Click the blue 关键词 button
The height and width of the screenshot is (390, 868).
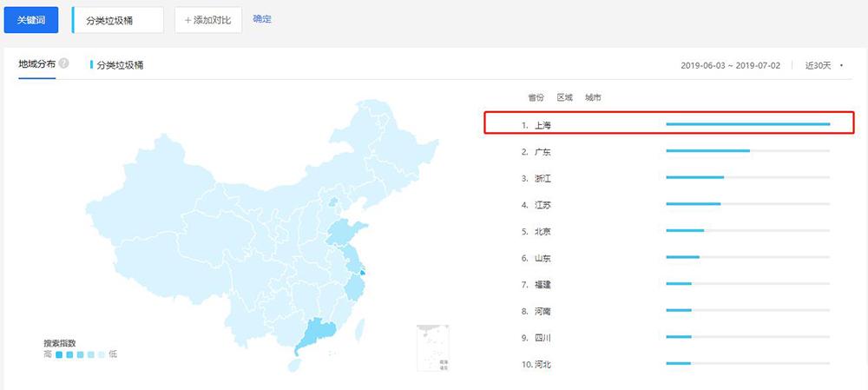coord(31,19)
